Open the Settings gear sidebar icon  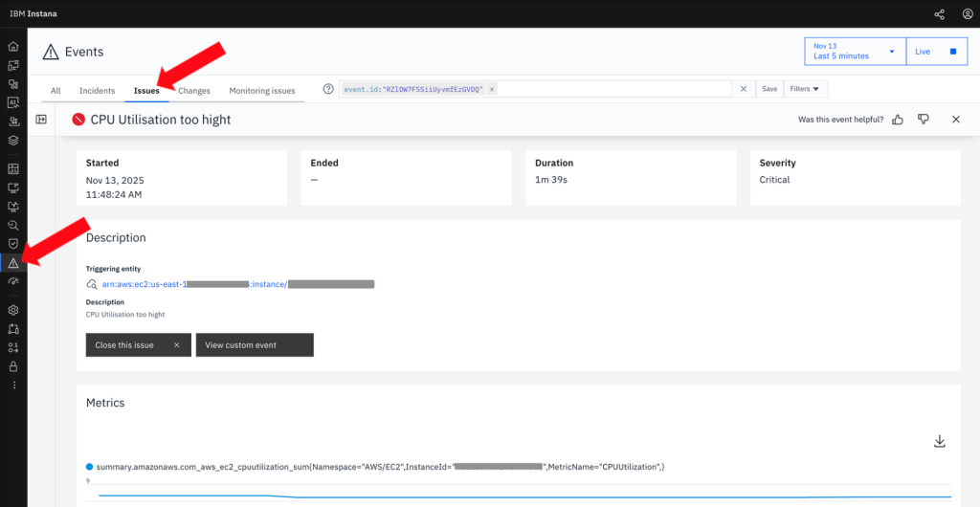[13, 310]
